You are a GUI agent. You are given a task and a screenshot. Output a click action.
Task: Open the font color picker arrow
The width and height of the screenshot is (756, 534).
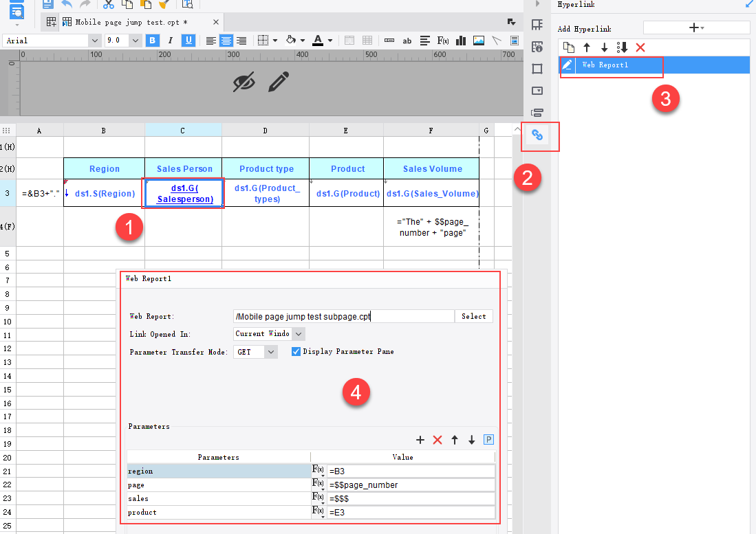pos(330,40)
